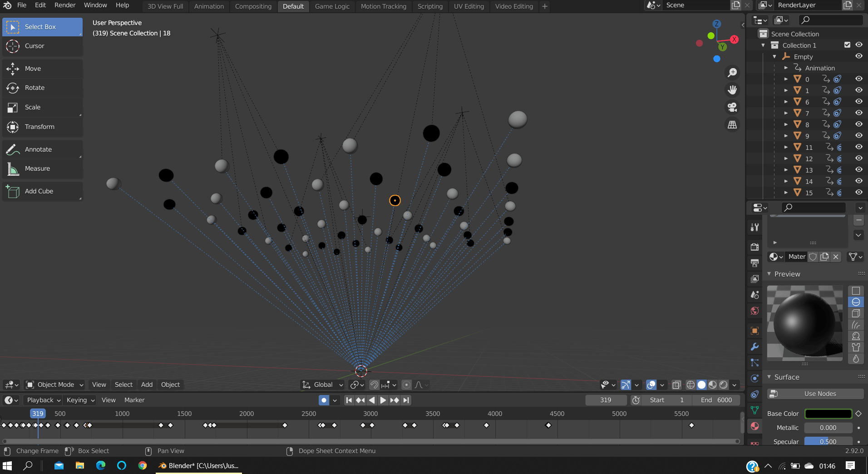Toggle visibility of the Empty object
The width and height of the screenshot is (868, 474).
click(858, 56)
